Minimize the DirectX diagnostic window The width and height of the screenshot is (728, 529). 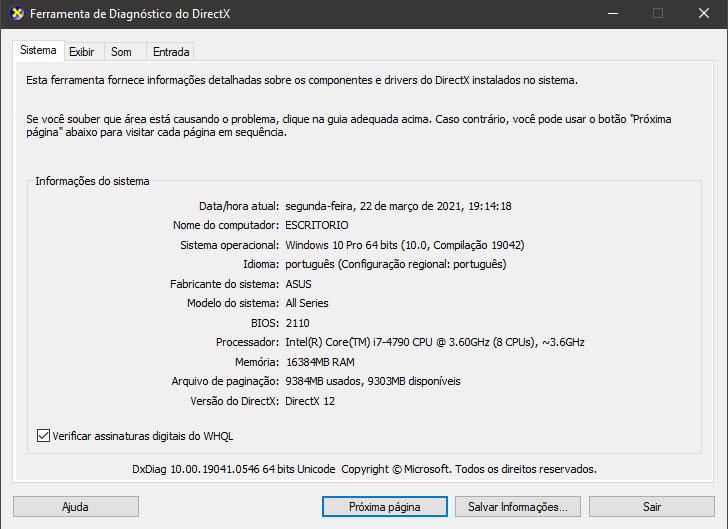(613, 13)
